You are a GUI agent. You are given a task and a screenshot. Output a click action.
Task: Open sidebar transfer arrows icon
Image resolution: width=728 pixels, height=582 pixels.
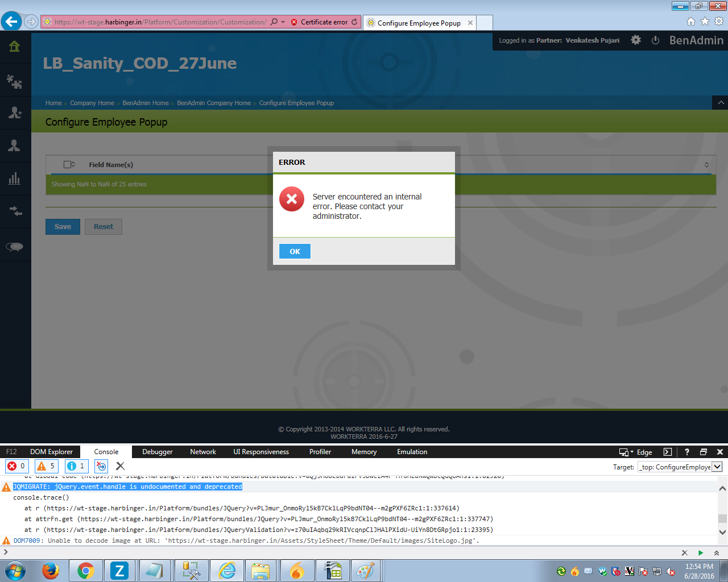15,211
